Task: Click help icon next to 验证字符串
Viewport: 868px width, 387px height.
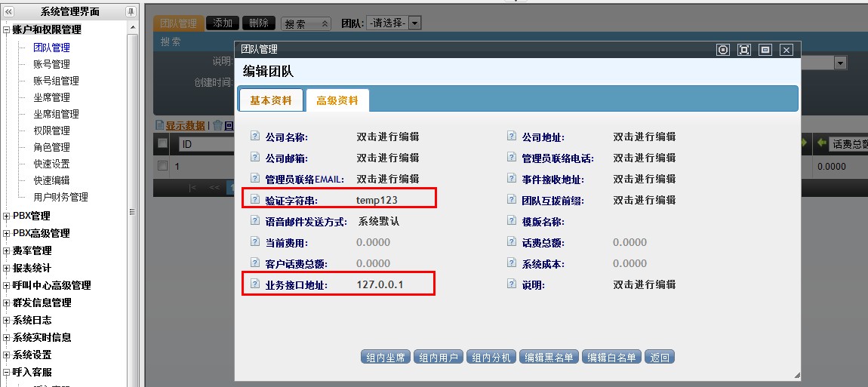Action: pyautogui.click(x=255, y=201)
